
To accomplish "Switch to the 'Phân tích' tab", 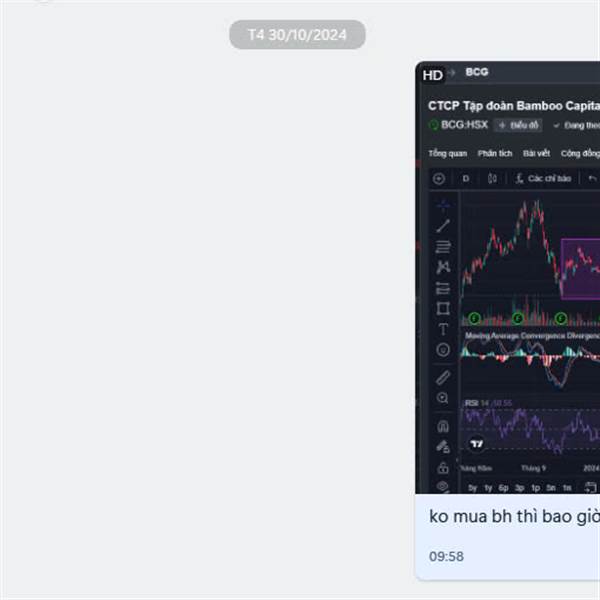I will 495,153.
